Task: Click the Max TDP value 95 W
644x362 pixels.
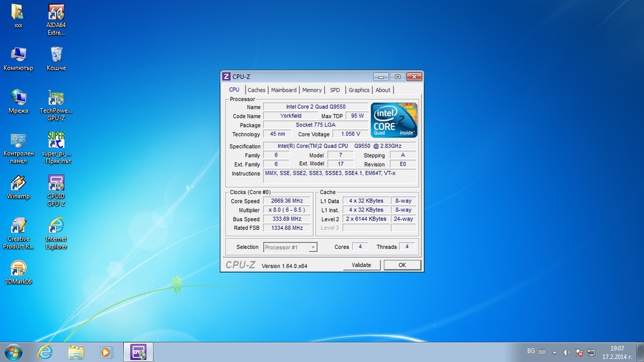Action: click(x=357, y=116)
